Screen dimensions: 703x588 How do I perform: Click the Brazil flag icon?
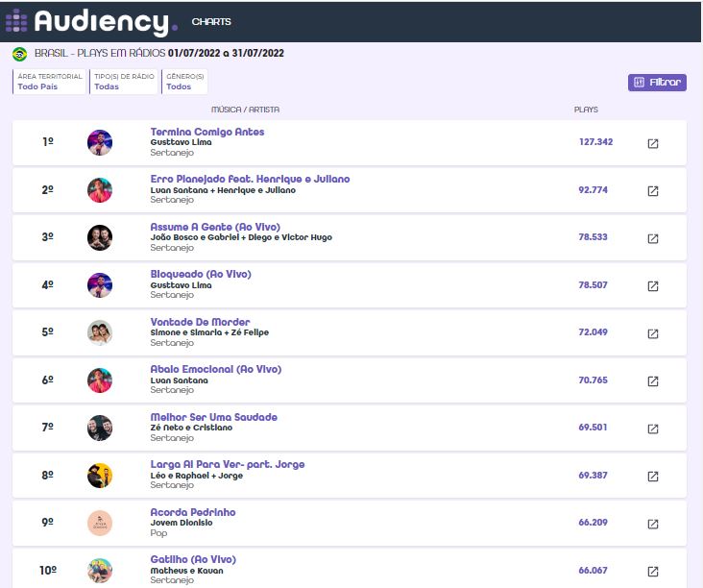click(x=19, y=54)
